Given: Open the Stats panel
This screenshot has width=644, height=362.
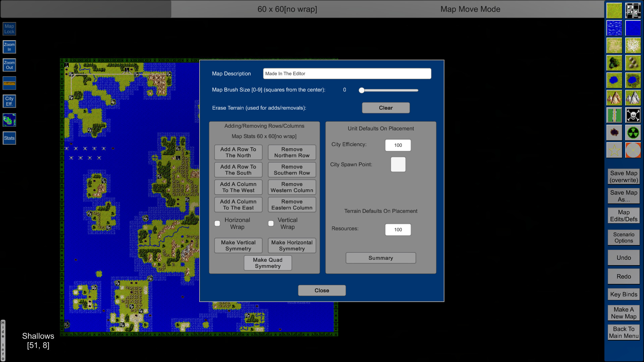Looking at the screenshot, I should 9,138.
